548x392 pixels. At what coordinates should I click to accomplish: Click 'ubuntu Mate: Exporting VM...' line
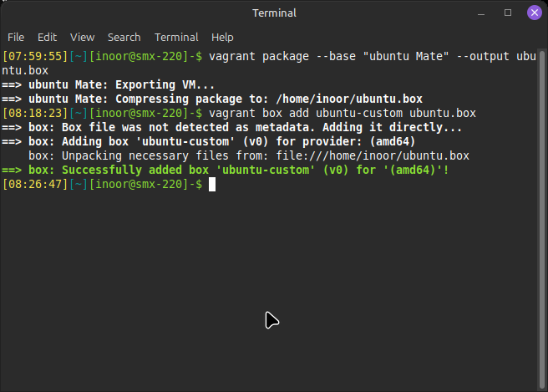click(109, 85)
